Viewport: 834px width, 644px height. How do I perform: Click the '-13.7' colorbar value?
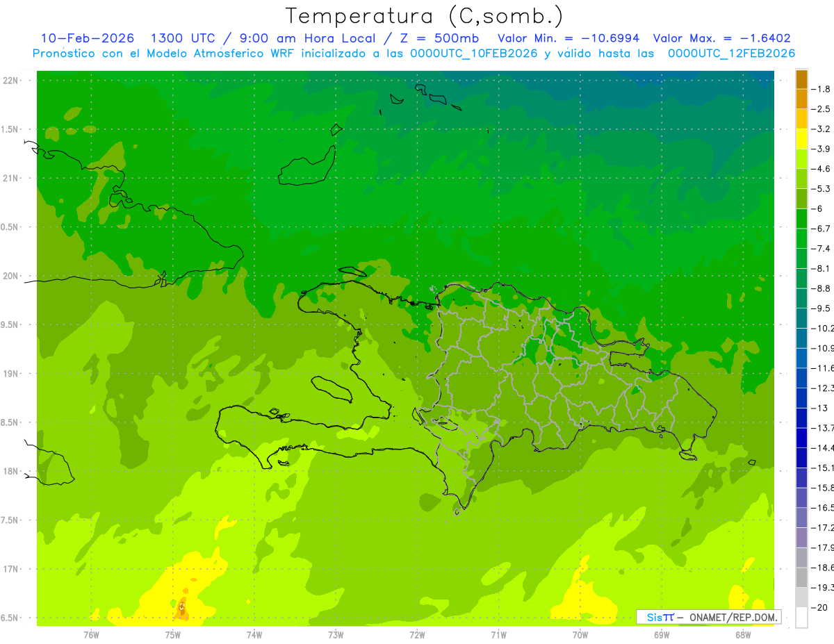[823, 428]
